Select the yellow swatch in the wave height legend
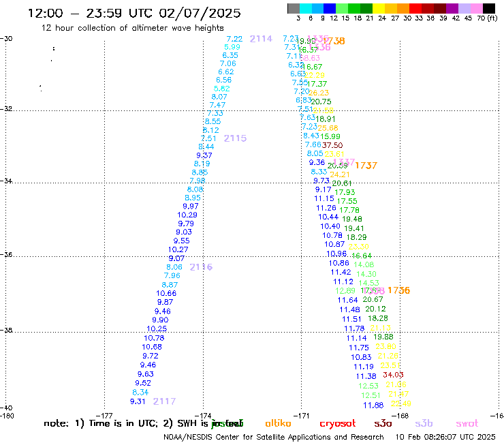Image resolution: width=504 pixels, height=443 pixels. pos(379,9)
